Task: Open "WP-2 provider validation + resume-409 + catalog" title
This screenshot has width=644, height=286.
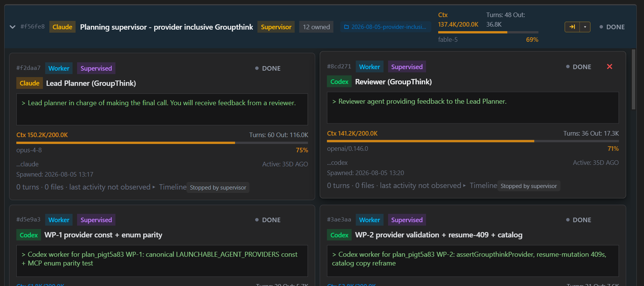Action: click(439, 235)
